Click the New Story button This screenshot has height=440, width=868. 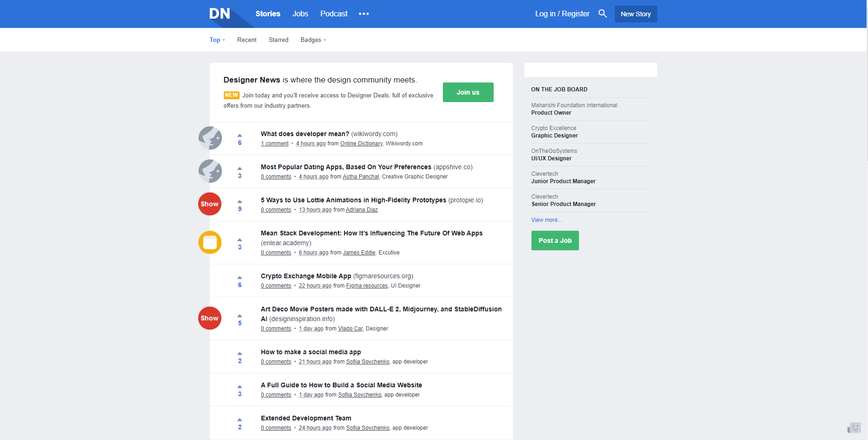pyautogui.click(x=635, y=14)
